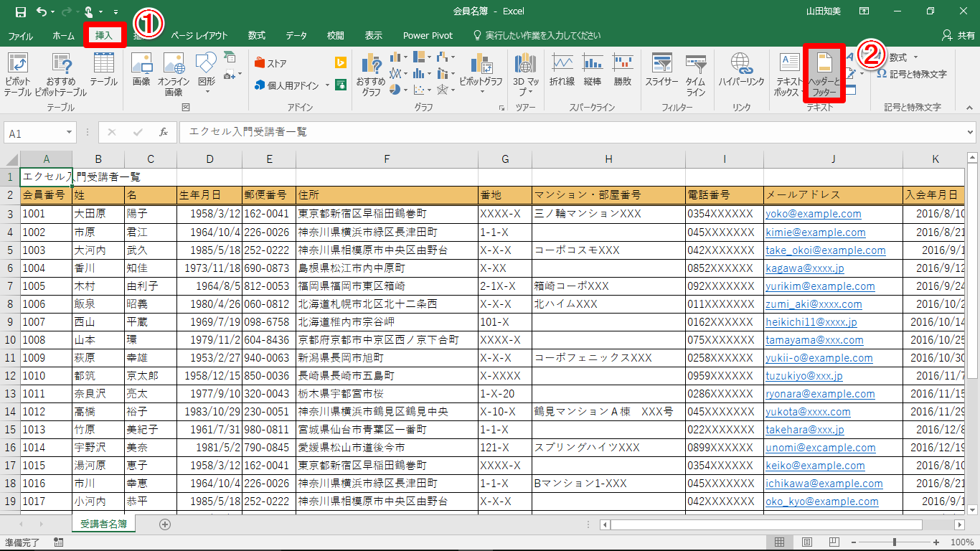Switch to the ホーム tab
Image resolution: width=980 pixels, height=551 pixels.
click(x=64, y=35)
